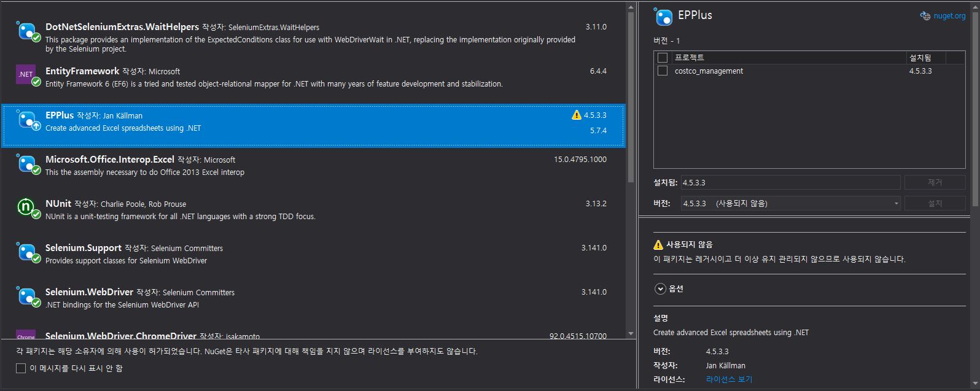Click costco_management project name in table

coord(709,71)
